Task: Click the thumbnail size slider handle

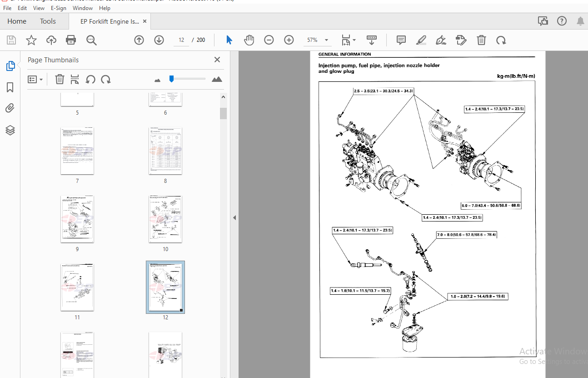Action: pyautogui.click(x=171, y=79)
